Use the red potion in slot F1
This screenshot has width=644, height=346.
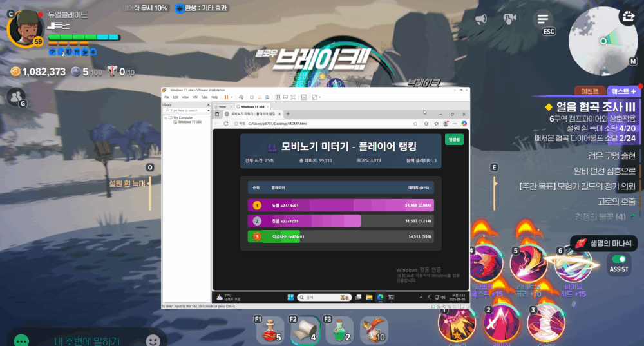[x=269, y=330]
